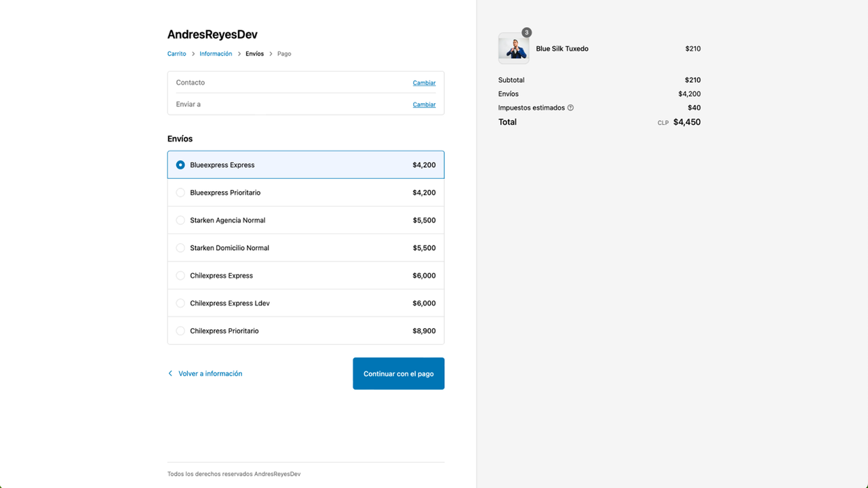868x488 pixels.
Task: Click the Envíos $4,200 amount in summary
Action: tap(690, 94)
